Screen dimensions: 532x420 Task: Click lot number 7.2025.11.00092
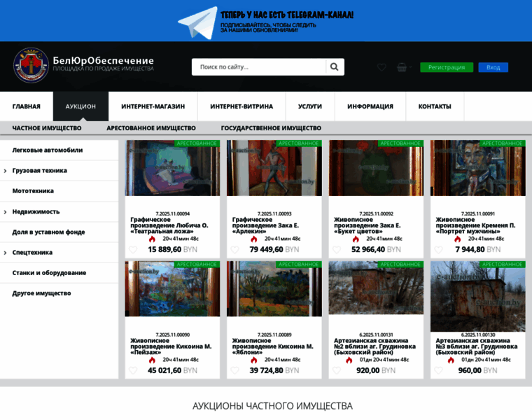click(377, 213)
